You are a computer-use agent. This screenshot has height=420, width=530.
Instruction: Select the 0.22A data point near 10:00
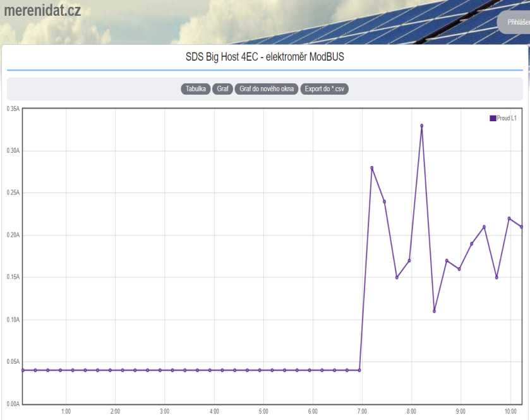(509, 219)
